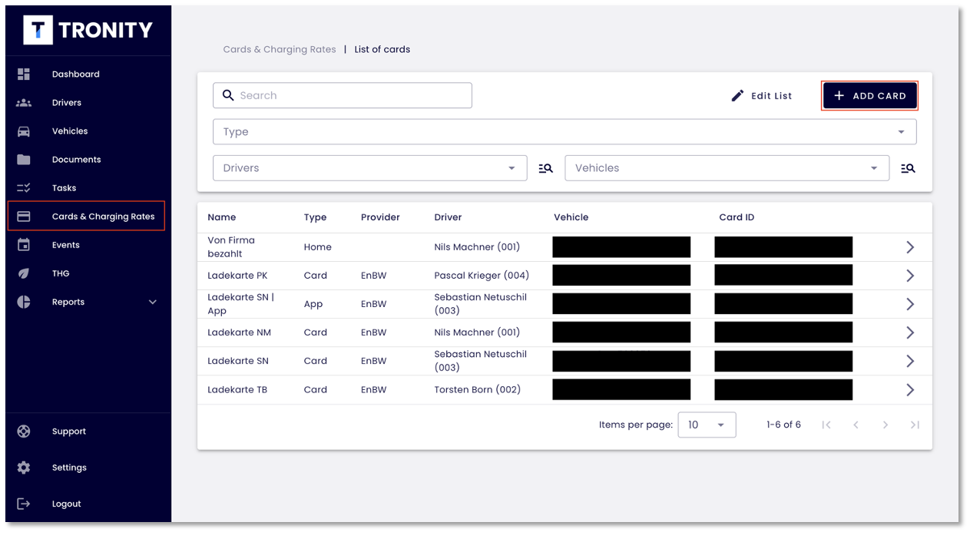Click the Card ID column header
This screenshot has height=542, width=980.
[737, 217]
